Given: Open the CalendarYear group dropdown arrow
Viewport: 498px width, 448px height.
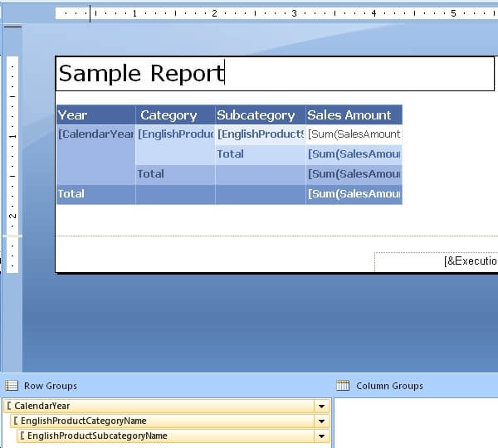Looking at the screenshot, I should pos(321,406).
